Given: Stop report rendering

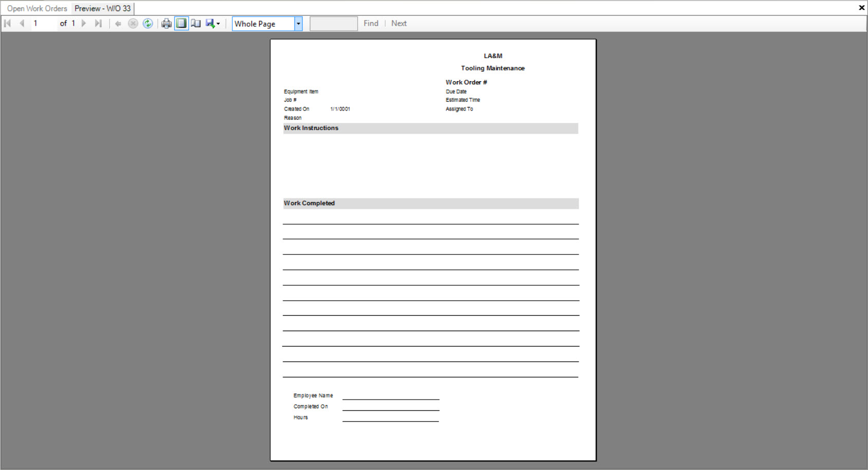Looking at the screenshot, I should pyautogui.click(x=133, y=24).
